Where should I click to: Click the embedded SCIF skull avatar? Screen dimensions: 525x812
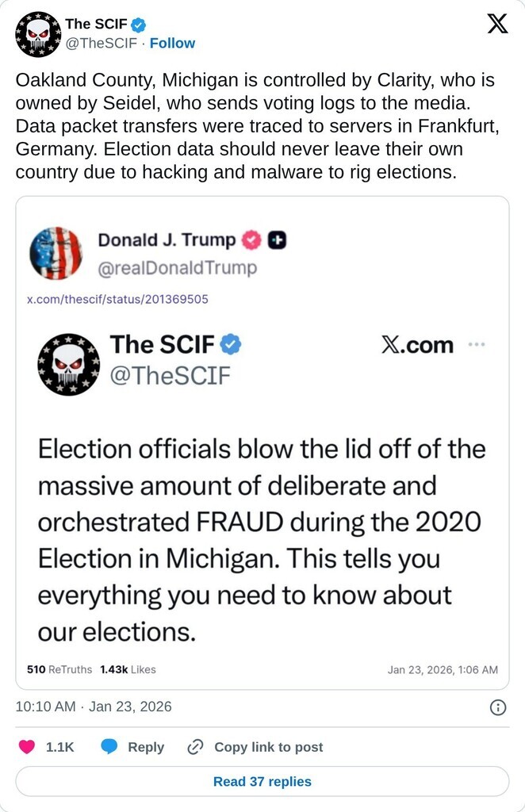(x=69, y=364)
